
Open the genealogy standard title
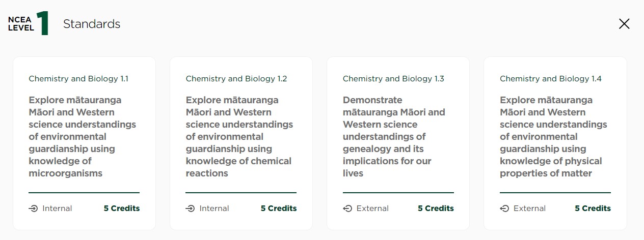[393, 137]
